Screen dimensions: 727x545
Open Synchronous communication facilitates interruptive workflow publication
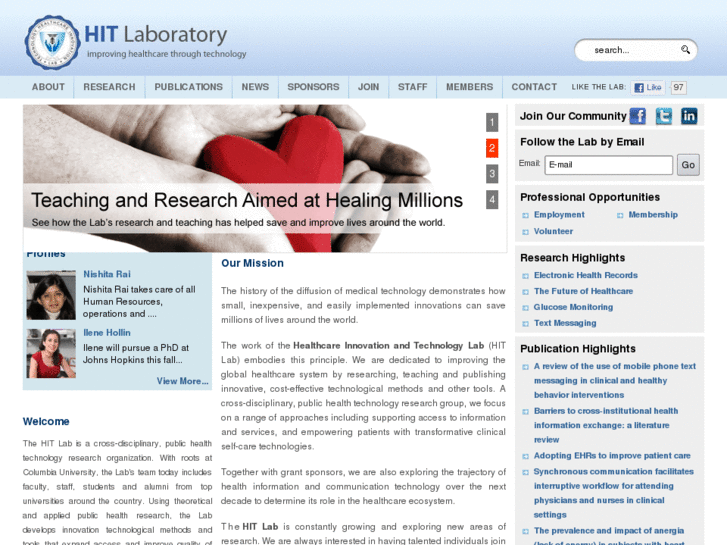point(613,493)
